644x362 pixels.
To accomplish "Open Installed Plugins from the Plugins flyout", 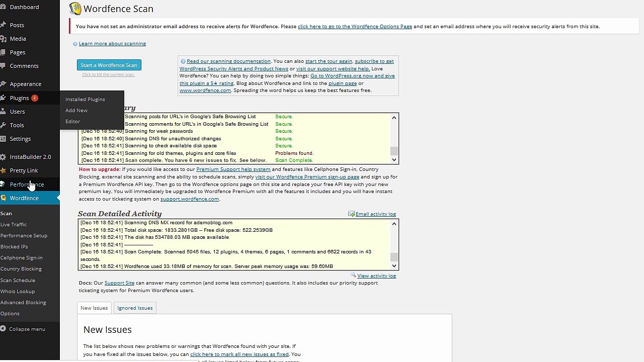I will point(85,100).
